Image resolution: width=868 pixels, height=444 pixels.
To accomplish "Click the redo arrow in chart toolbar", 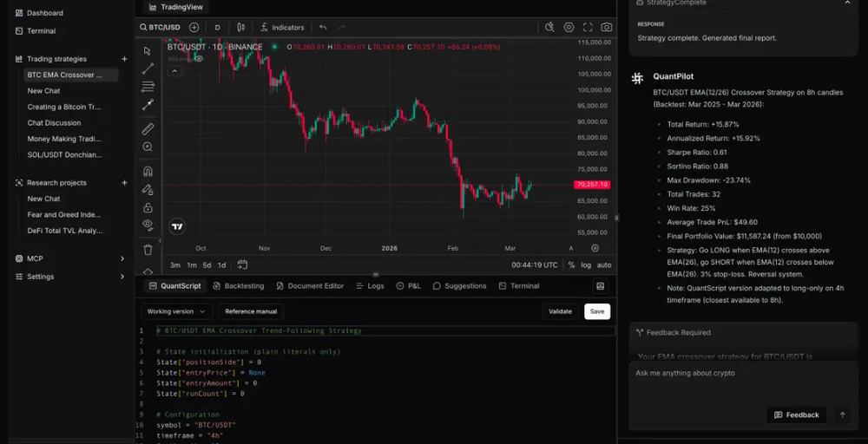I will point(341,27).
